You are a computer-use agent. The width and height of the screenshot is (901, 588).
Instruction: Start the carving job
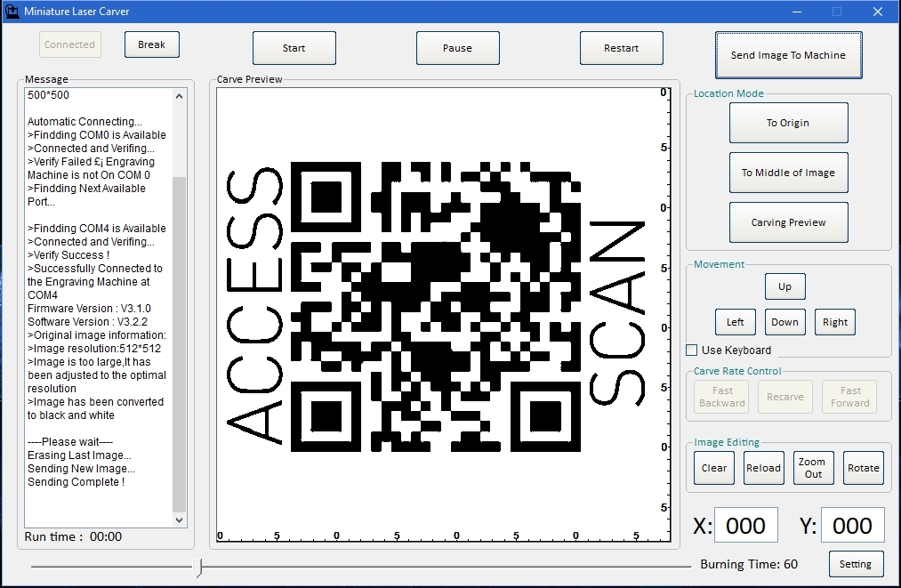294,48
